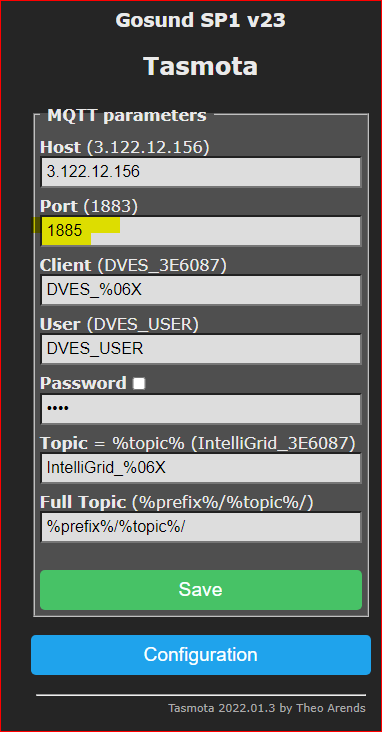Click the Host input field

201,172
